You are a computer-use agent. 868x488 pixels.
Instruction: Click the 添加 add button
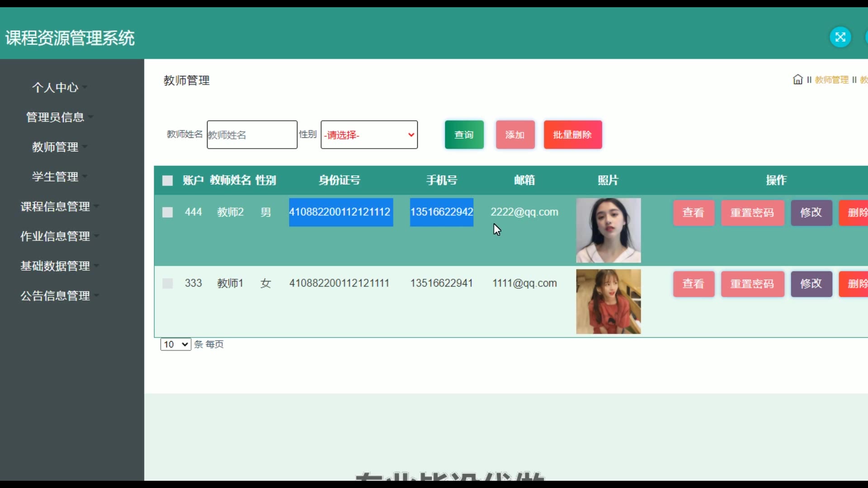click(515, 135)
